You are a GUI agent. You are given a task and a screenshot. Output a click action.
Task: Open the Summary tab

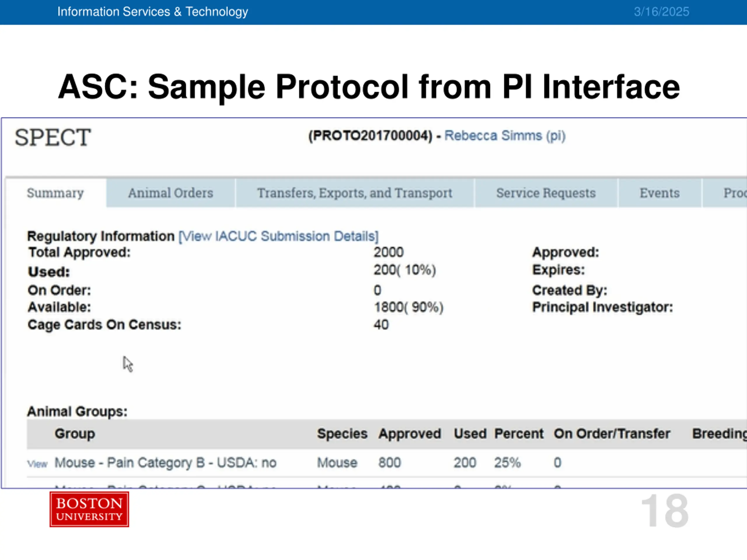(56, 193)
